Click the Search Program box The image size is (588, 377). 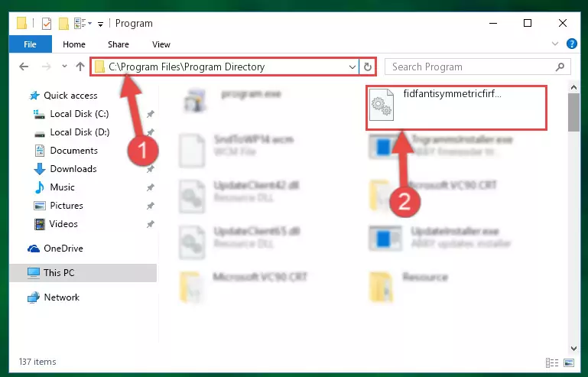478,67
